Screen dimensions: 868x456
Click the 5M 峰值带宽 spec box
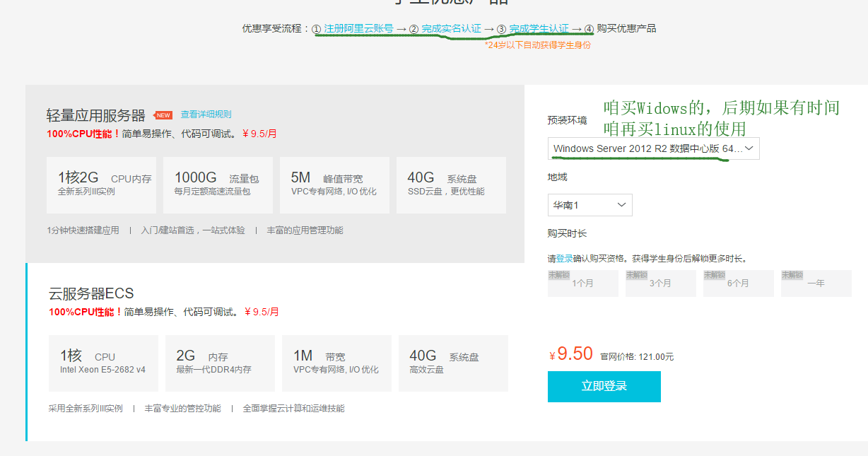point(334,185)
